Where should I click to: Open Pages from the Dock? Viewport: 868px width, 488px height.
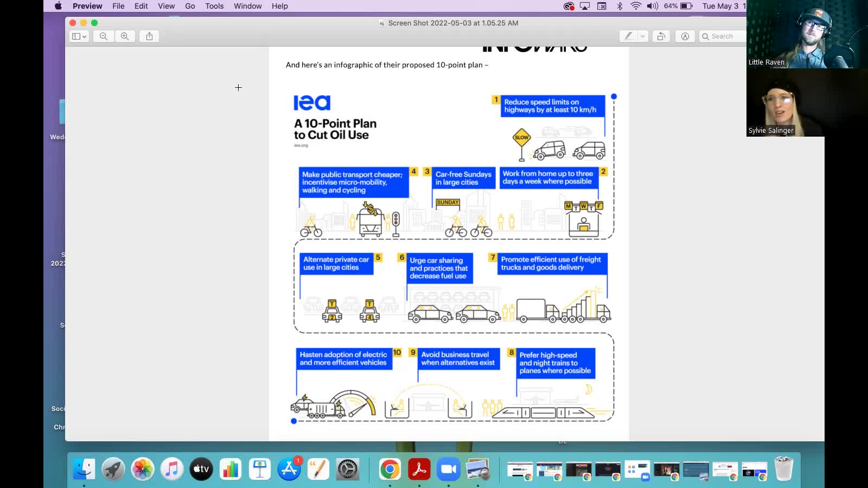pyautogui.click(x=318, y=469)
